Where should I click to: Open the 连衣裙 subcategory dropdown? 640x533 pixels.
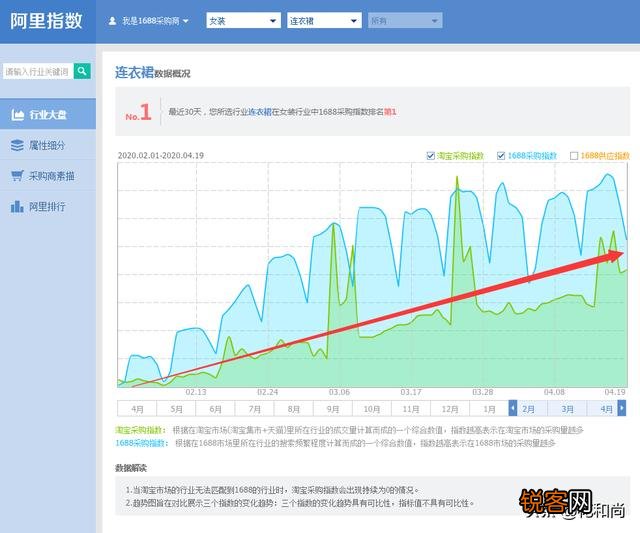(x=324, y=20)
